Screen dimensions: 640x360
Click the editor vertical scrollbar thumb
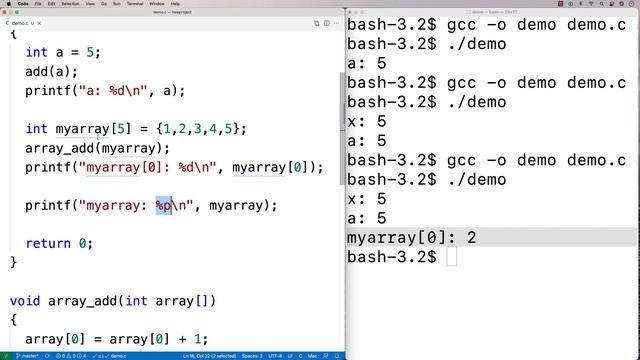click(342, 129)
